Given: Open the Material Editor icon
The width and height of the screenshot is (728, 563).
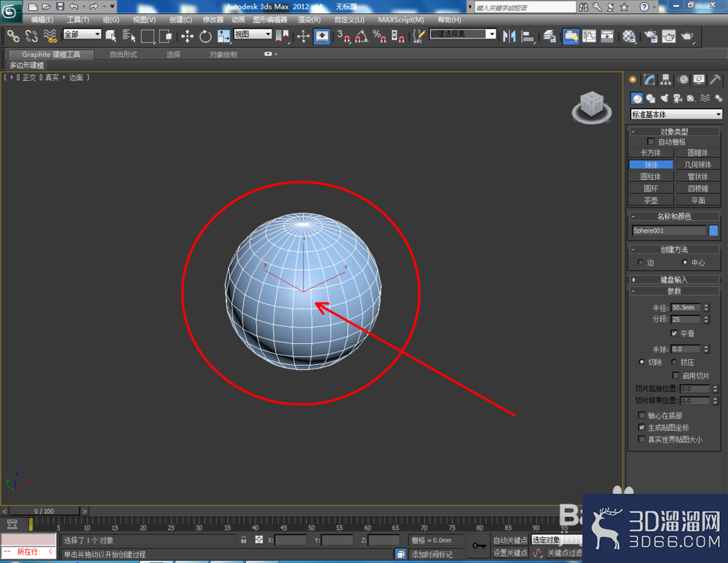Looking at the screenshot, I should [629, 36].
